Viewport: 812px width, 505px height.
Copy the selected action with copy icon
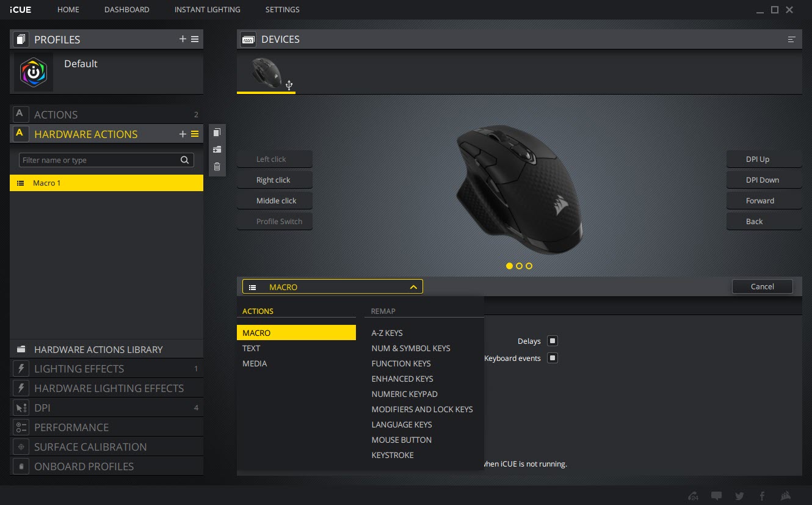pyautogui.click(x=217, y=133)
